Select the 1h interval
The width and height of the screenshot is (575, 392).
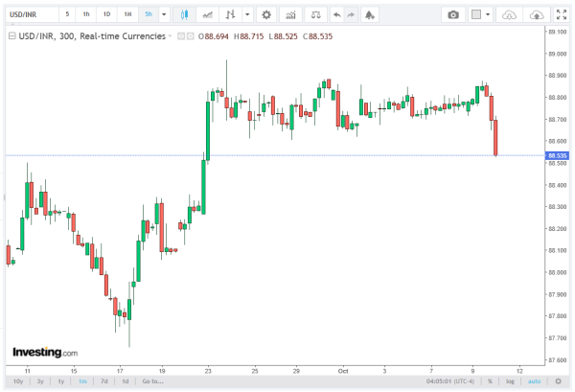coord(86,15)
